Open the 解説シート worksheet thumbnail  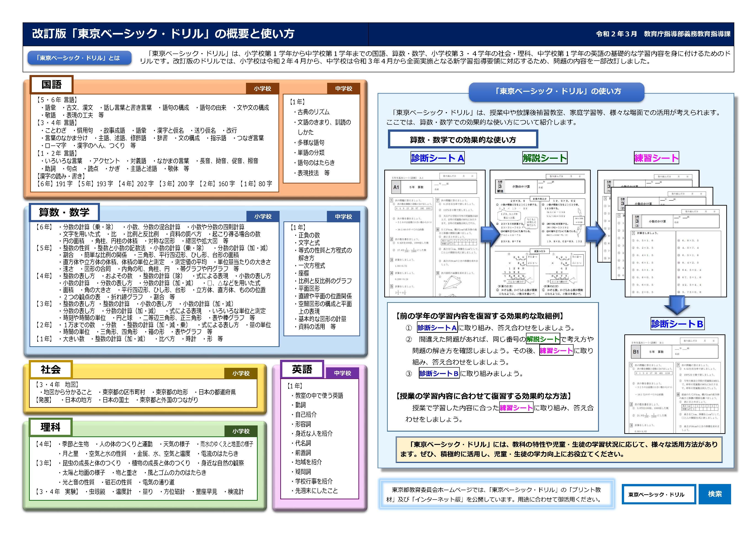pyautogui.click(x=540, y=233)
